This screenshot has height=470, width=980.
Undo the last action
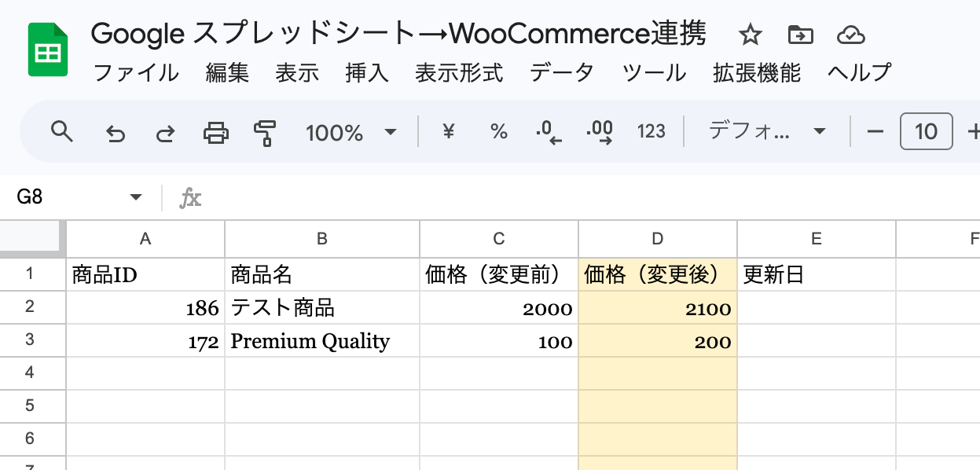(x=116, y=133)
